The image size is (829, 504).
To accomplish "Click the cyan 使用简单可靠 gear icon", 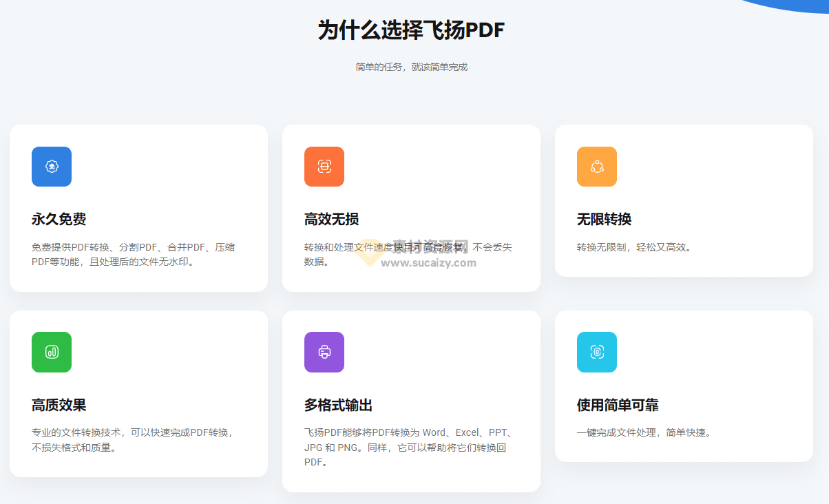I will click(x=596, y=352).
